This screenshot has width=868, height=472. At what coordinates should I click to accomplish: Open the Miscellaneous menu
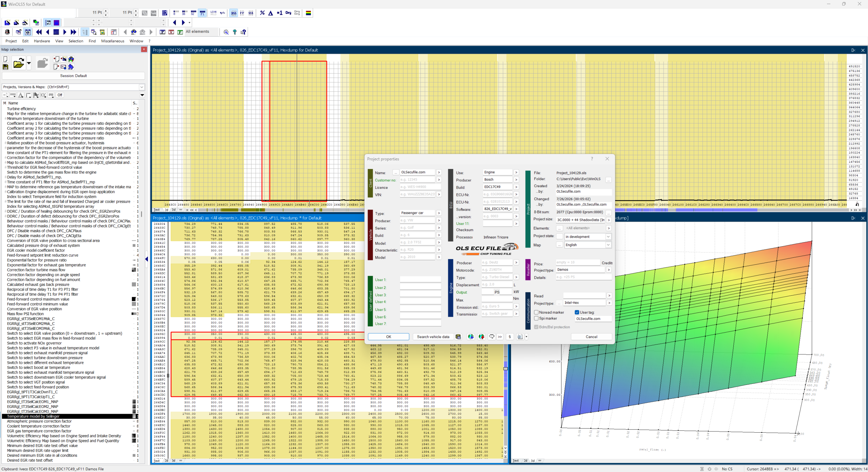[x=113, y=41]
